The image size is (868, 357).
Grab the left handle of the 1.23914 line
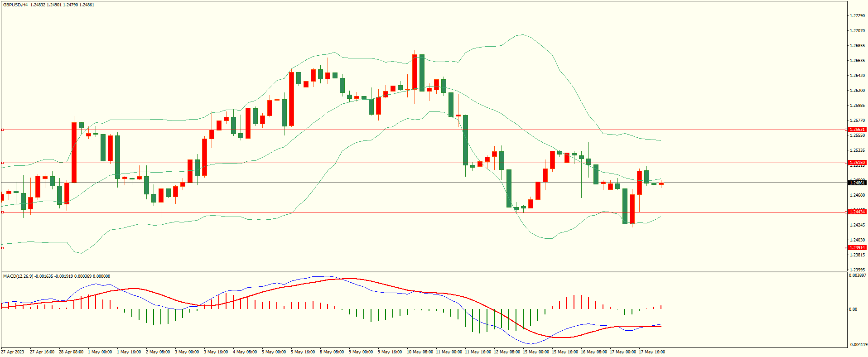2,248
